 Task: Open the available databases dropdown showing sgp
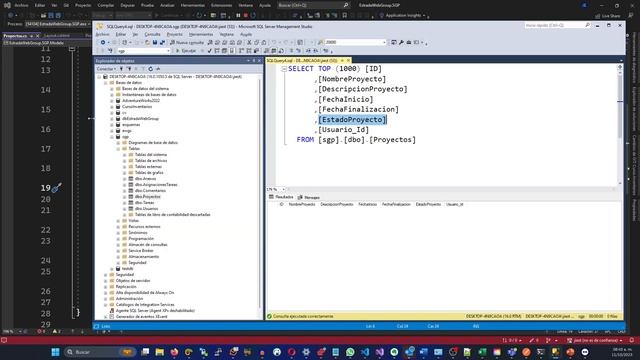[x=143, y=51]
